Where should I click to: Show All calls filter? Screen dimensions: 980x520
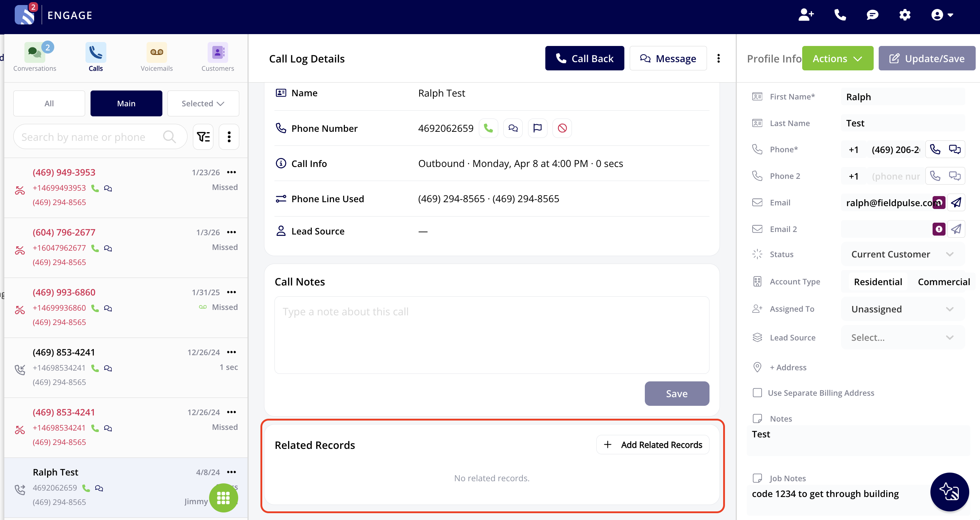(49, 103)
